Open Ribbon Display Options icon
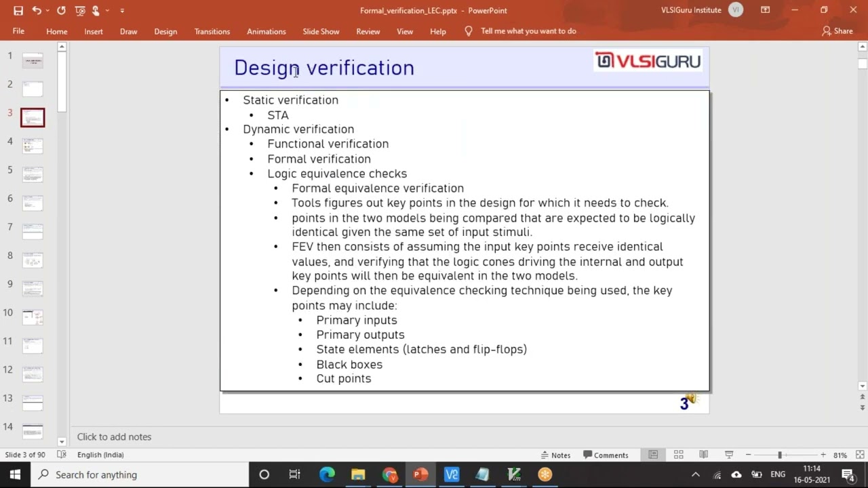868x488 pixels. click(766, 10)
